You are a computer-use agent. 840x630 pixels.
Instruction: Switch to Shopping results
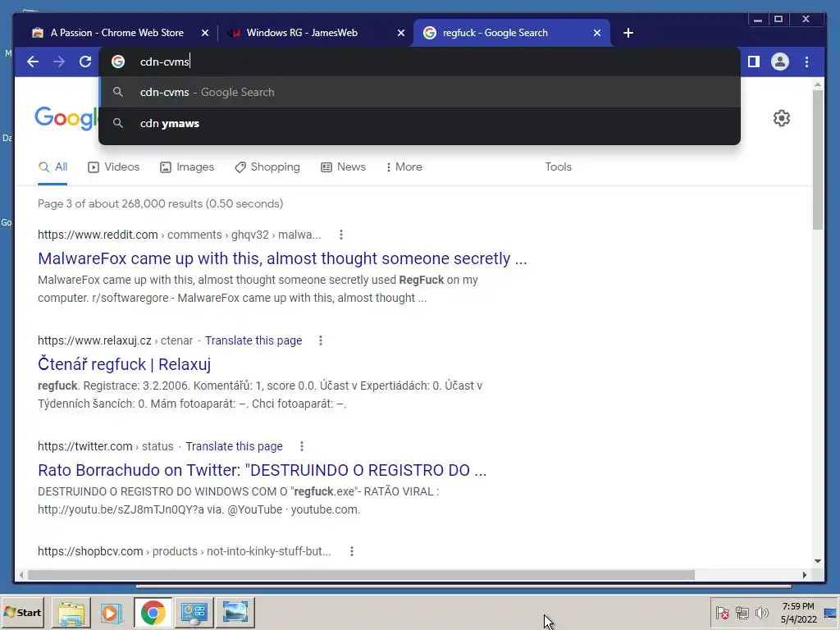click(267, 167)
